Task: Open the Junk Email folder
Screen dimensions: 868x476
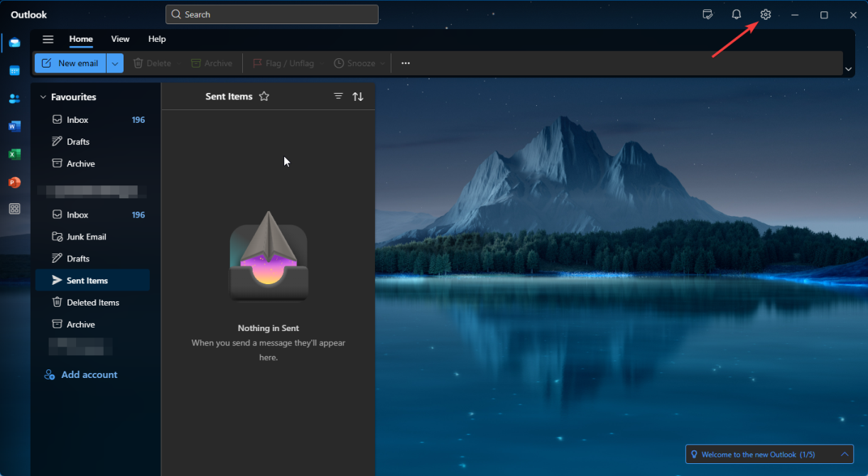Action: point(92,237)
